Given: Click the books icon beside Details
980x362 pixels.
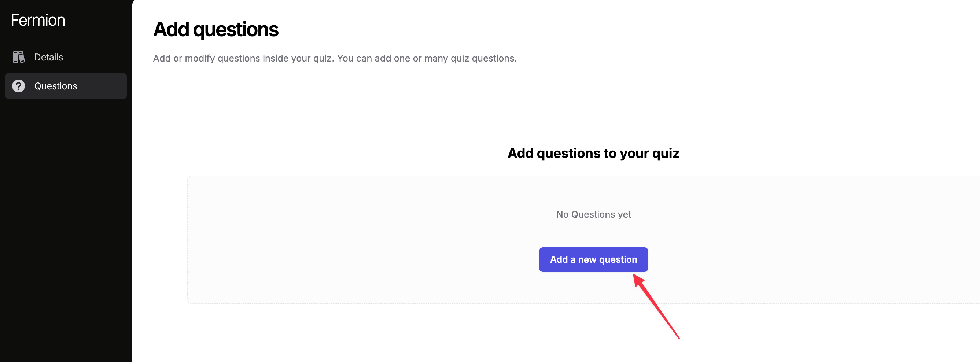Looking at the screenshot, I should [x=19, y=57].
